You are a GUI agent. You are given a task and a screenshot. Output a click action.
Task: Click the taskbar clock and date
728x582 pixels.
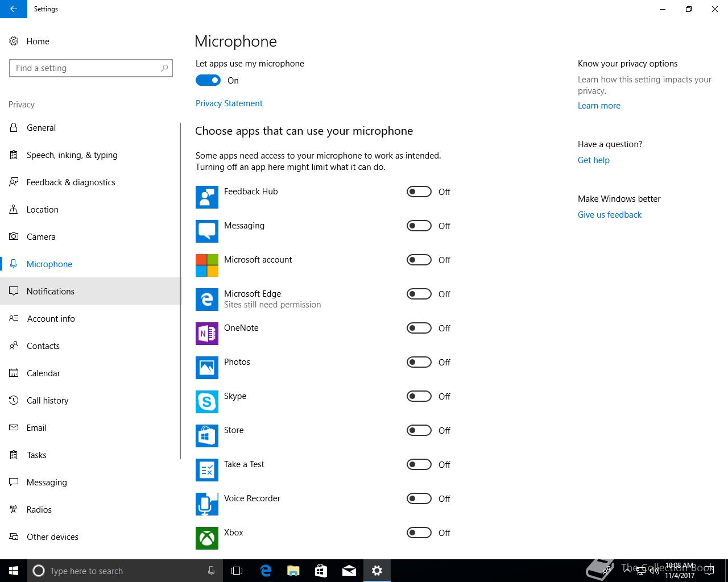(x=680, y=571)
